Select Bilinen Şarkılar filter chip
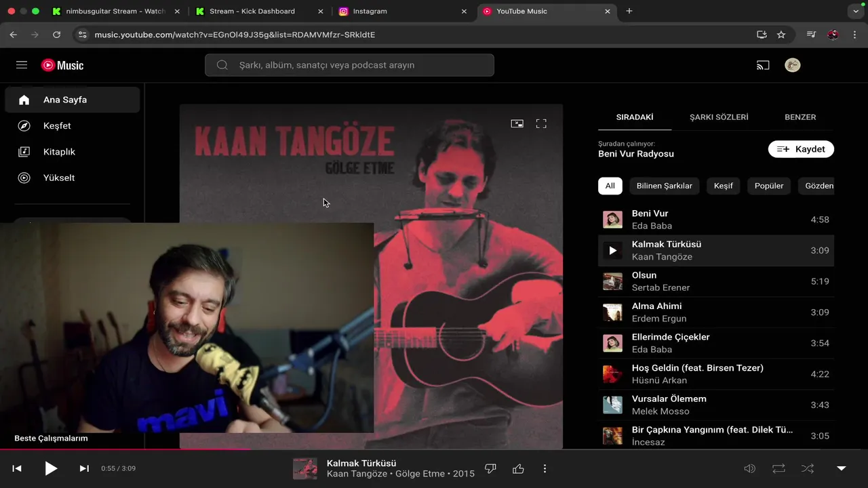Image resolution: width=868 pixels, height=488 pixels. click(665, 186)
